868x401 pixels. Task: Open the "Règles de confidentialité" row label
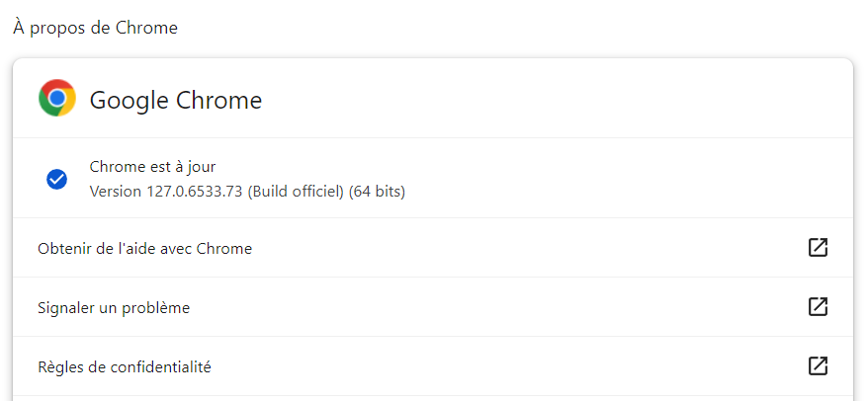[125, 367]
